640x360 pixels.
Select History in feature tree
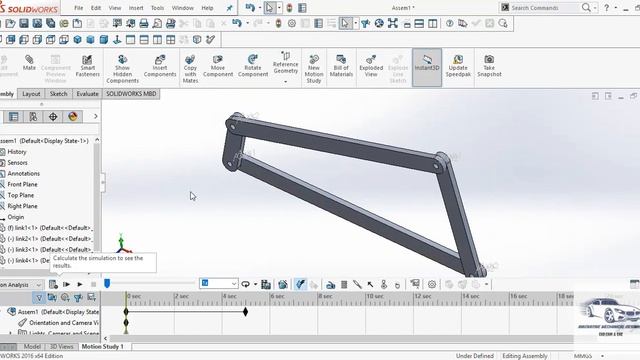tap(17, 152)
